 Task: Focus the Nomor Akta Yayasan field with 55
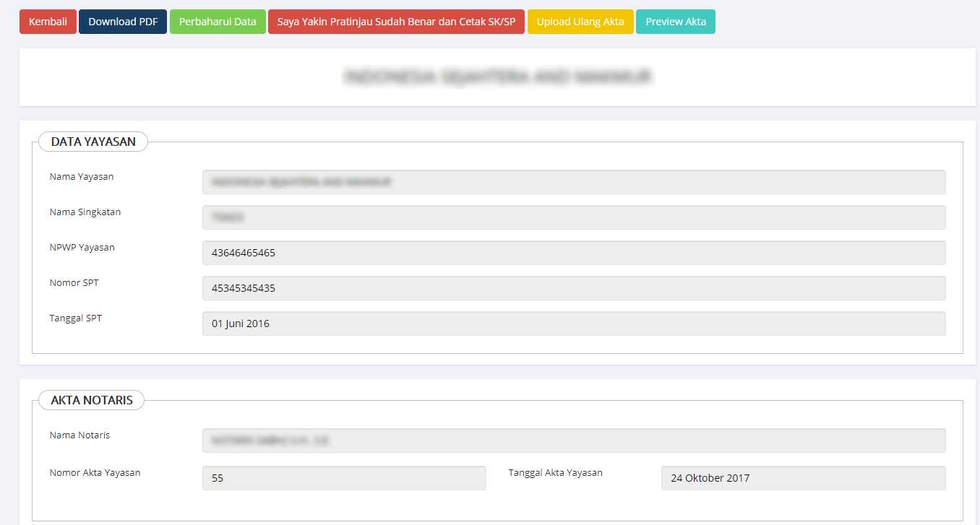(344, 478)
